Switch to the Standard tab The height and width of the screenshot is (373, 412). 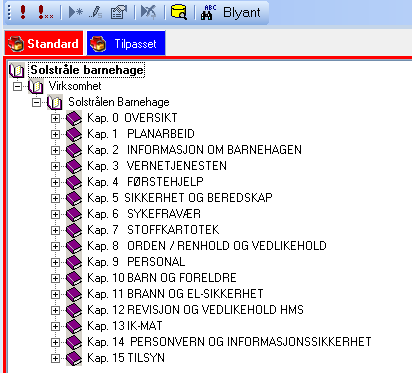(x=44, y=43)
